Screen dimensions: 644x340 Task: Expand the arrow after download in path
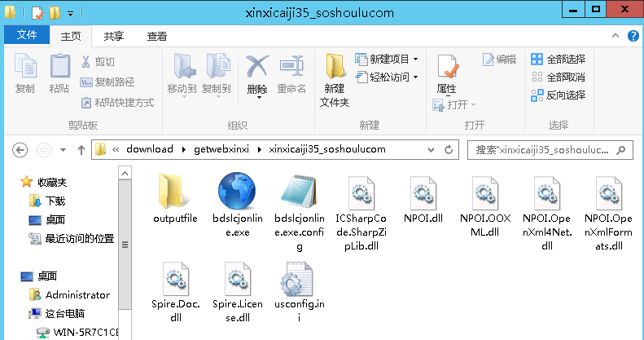[x=183, y=150]
